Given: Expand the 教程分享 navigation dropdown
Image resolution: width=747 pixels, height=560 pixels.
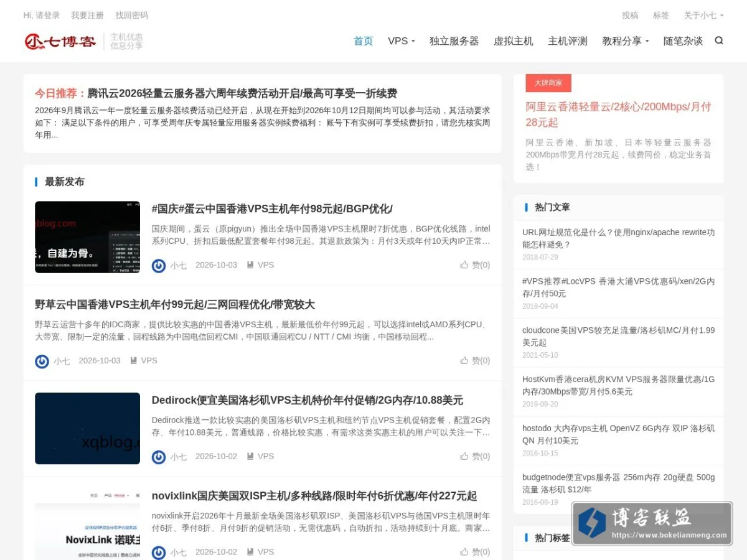Looking at the screenshot, I should click(626, 41).
